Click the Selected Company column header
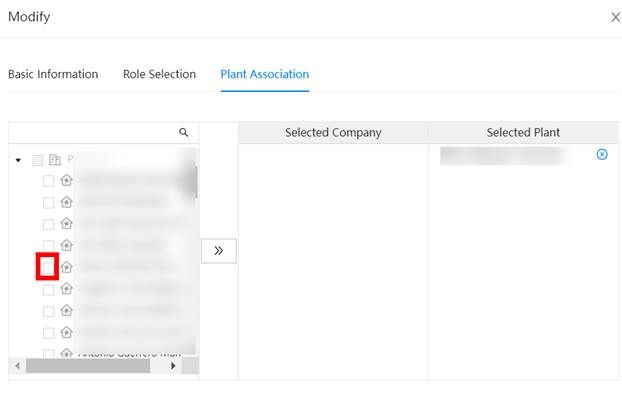 (x=333, y=132)
